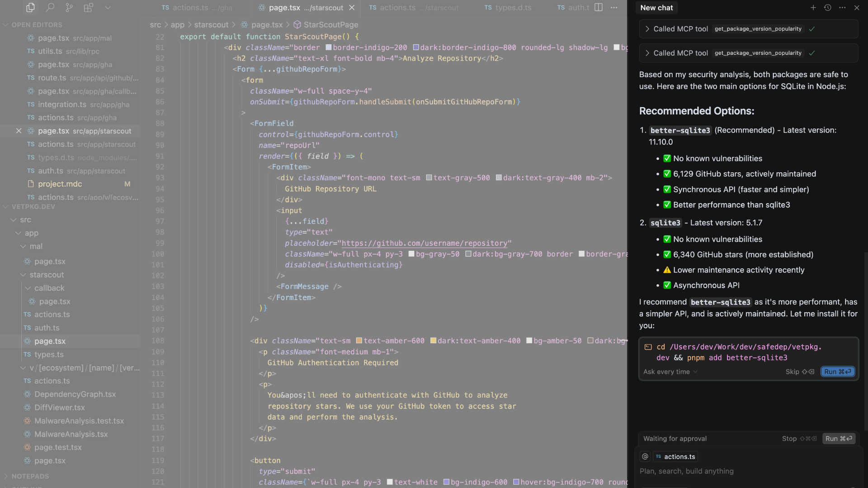Click the @ add context icon
The height and width of the screenshot is (488, 868).
coord(645,457)
